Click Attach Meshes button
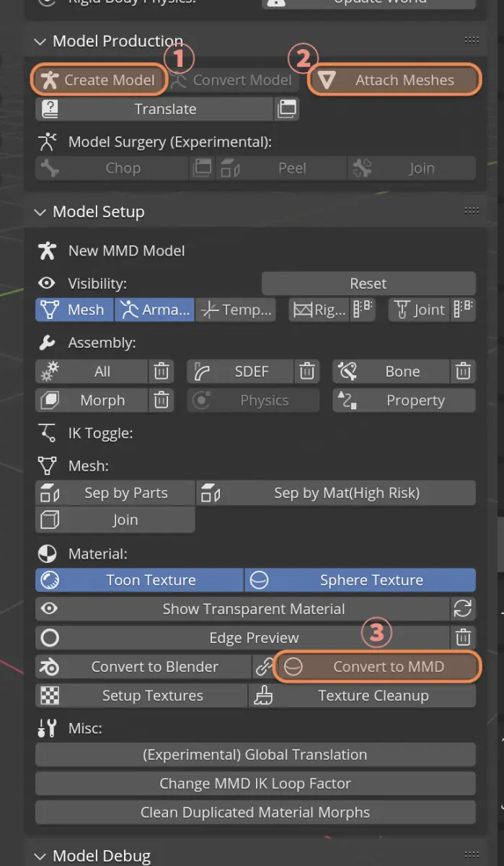Image resolution: width=504 pixels, height=866 pixels. tap(394, 80)
